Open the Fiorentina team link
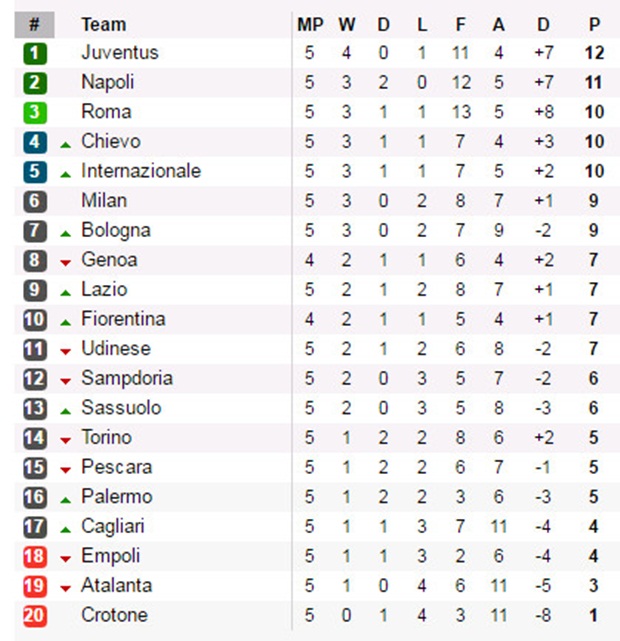620x641 pixels. pyautogui.click(x=123, y=319)
